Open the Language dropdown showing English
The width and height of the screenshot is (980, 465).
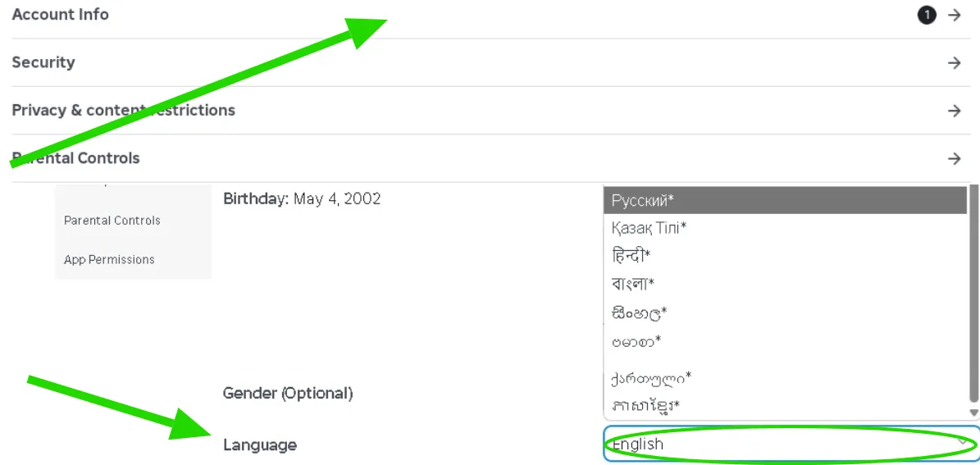click(791, 444)
